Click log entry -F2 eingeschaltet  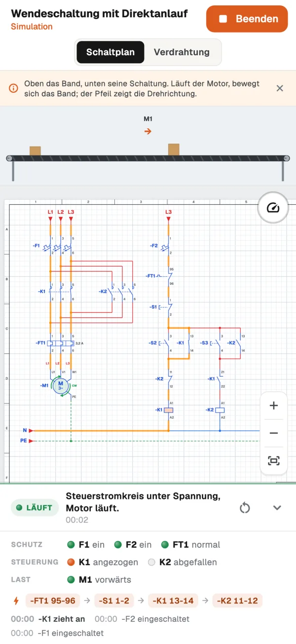(142, 619)
